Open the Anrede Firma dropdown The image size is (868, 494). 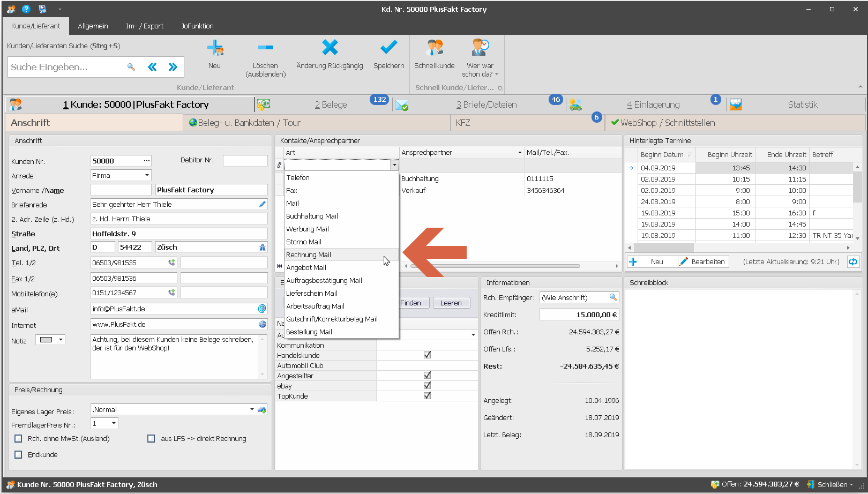coord(146,175)
